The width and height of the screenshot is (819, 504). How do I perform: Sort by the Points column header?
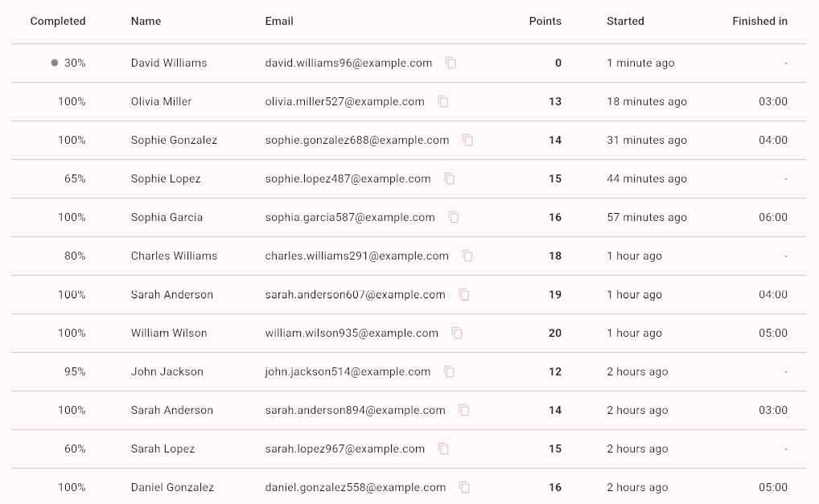point(545,22)
